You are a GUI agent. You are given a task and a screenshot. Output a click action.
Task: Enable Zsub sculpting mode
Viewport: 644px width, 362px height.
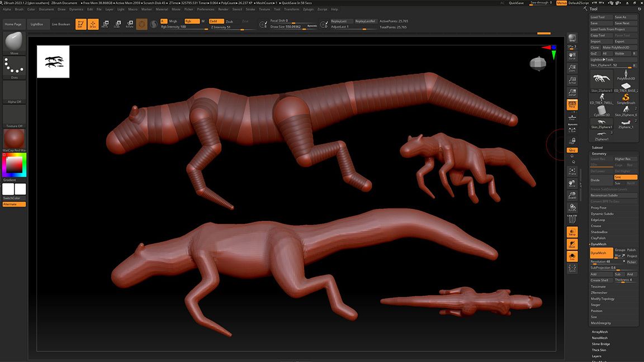coord(229,21)
